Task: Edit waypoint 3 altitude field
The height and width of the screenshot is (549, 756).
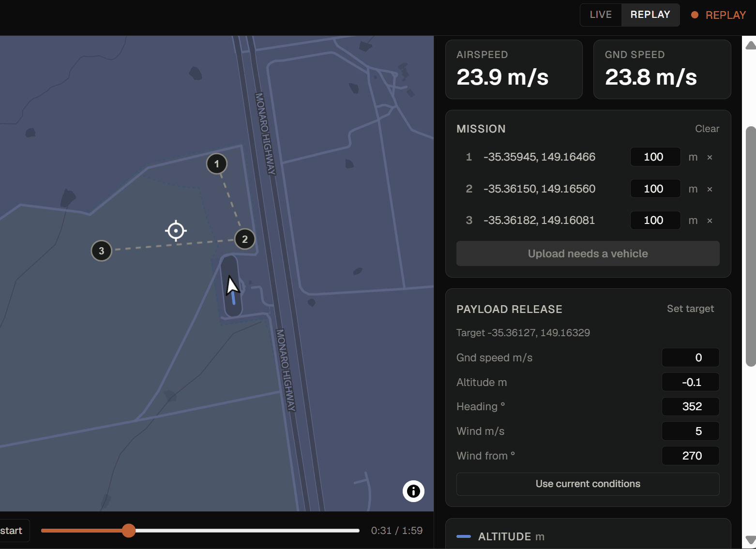Action: click(655, 220)
